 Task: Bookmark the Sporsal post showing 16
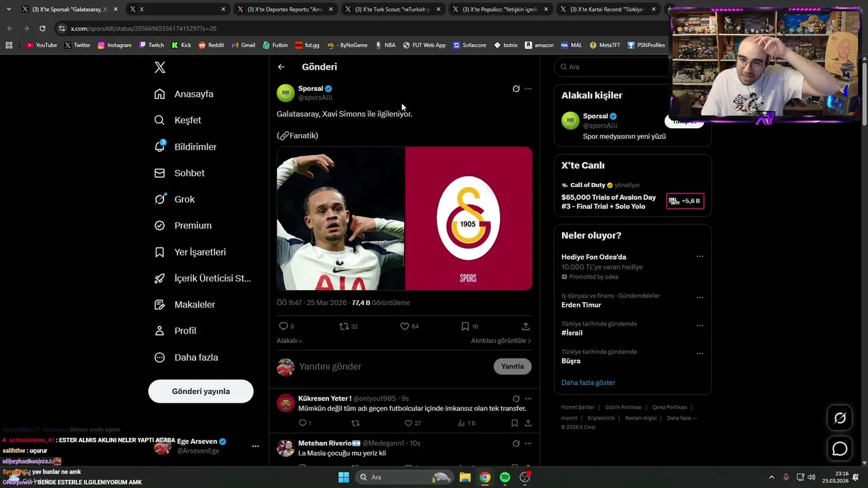465,326
